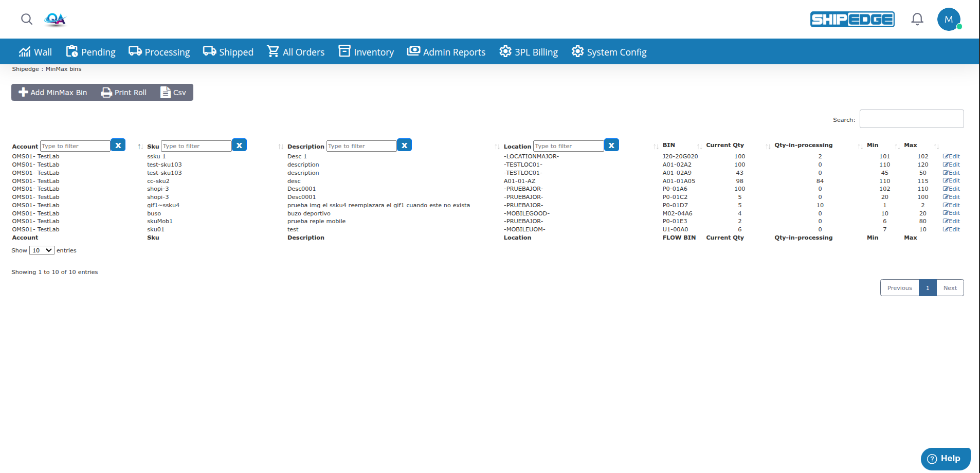Go to 3PL Billing menu
Image resolution: width=980 pixels, height=473 pixels.
529,52
